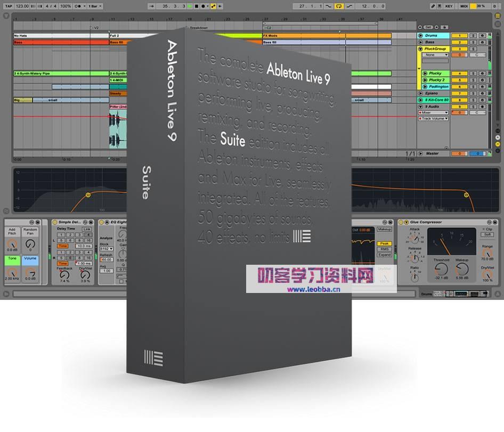Click the Master track volume field
Image resolution: width=504 pixels, height=432 pixels.
click(459, 153)
